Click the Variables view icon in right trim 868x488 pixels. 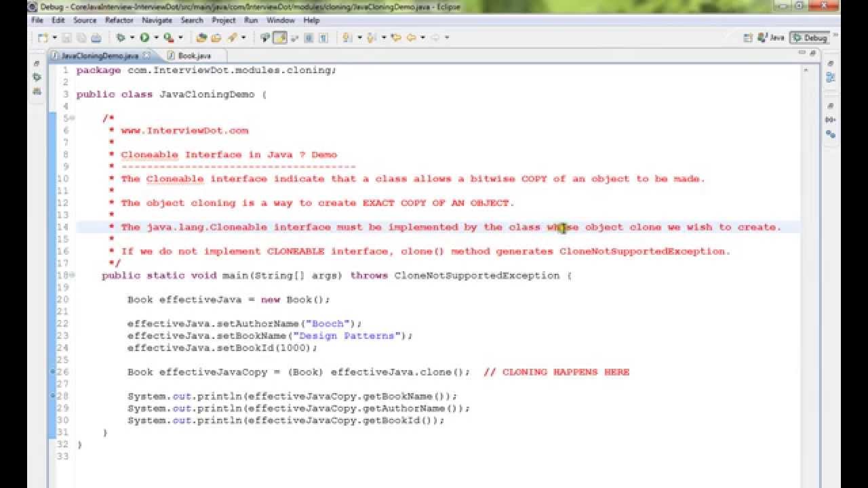[830, 120]
